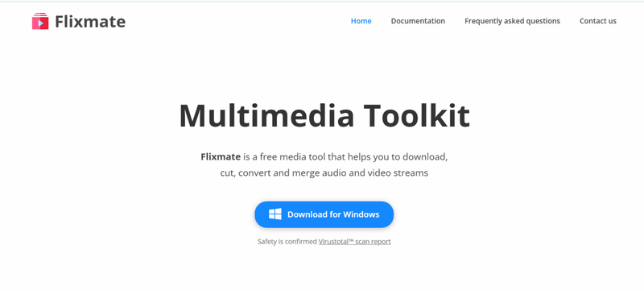Open the Virustotal scan report link

[x=354, y=242]
